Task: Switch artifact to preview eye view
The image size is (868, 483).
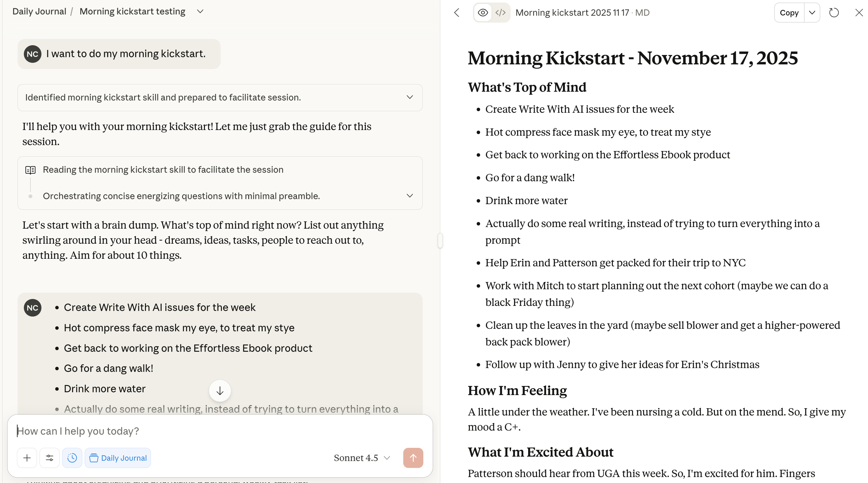Action: coord(483,13)
